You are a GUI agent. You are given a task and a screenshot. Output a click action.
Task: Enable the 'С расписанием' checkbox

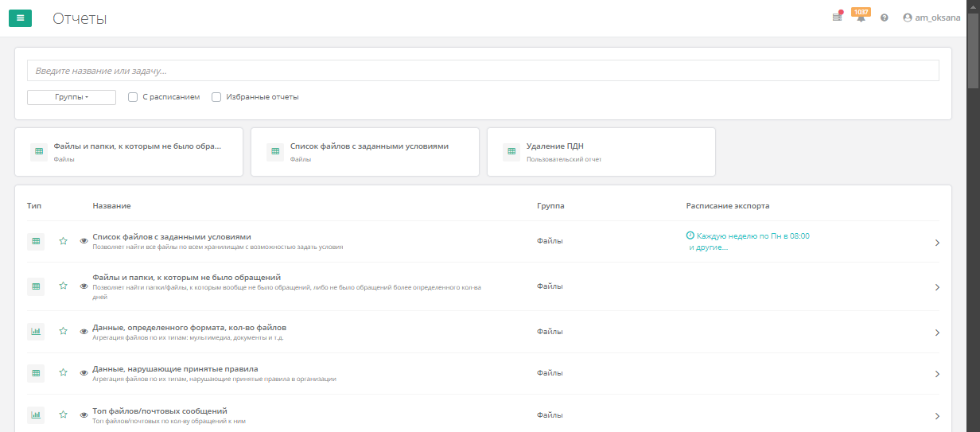(133, 97)
